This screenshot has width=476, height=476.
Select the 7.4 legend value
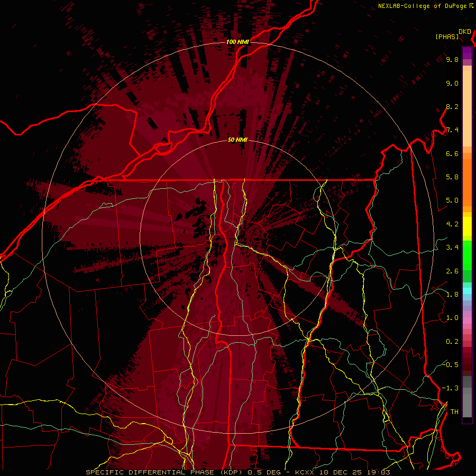click(x=452, y=130)
